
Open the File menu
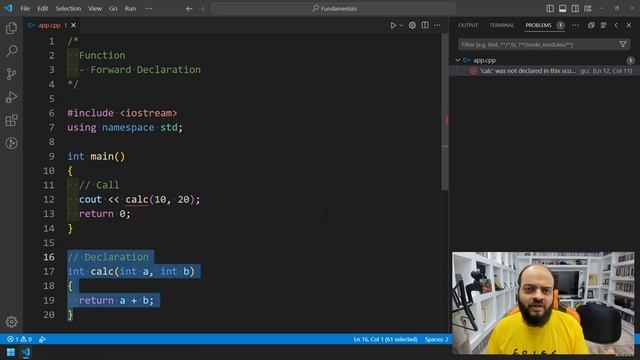(25, 9)
